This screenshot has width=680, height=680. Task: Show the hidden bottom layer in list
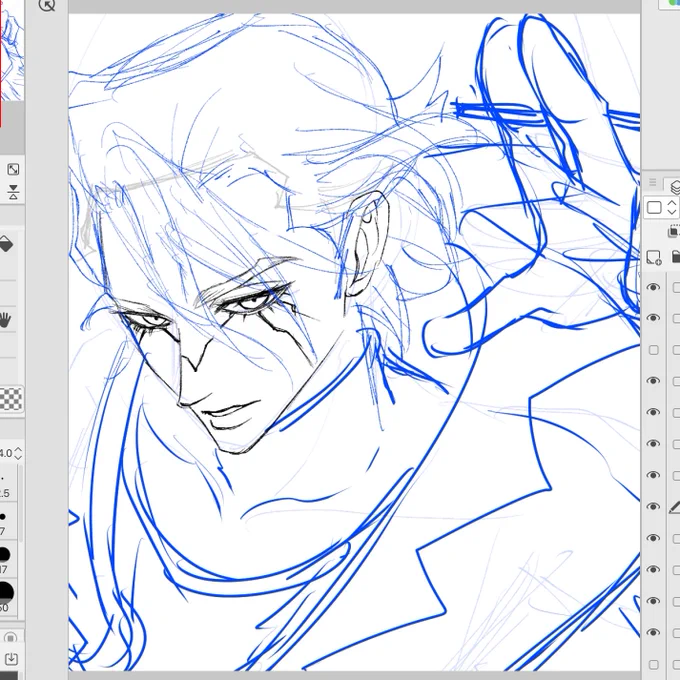[654, 664]
